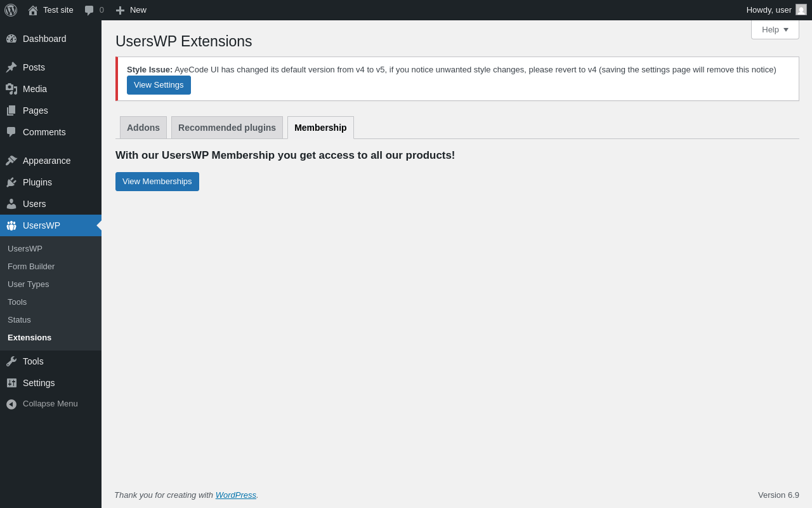Open the WordPress footer link

click(x=235, y=495)
